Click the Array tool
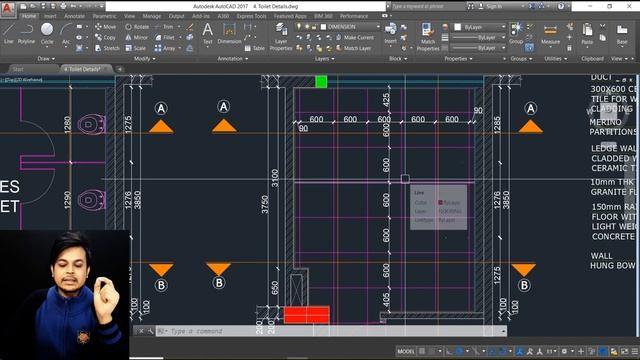 pos(165,48)
